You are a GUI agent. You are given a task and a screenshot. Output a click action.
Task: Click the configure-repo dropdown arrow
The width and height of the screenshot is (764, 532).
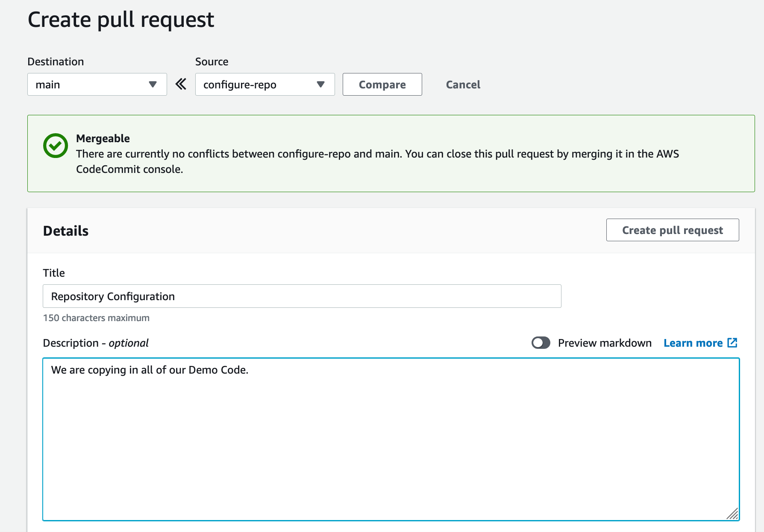point(320,84)
